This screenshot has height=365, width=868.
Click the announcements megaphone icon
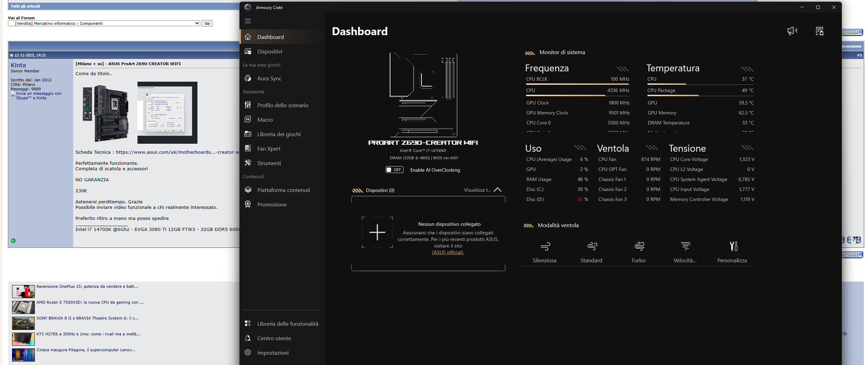(x=792, y=31)
